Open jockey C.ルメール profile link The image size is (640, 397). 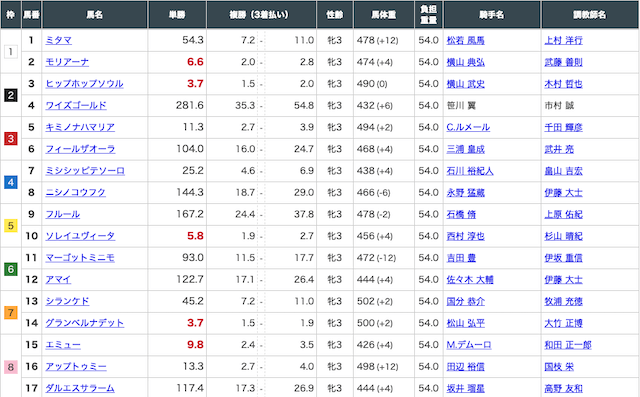point(468,127)
